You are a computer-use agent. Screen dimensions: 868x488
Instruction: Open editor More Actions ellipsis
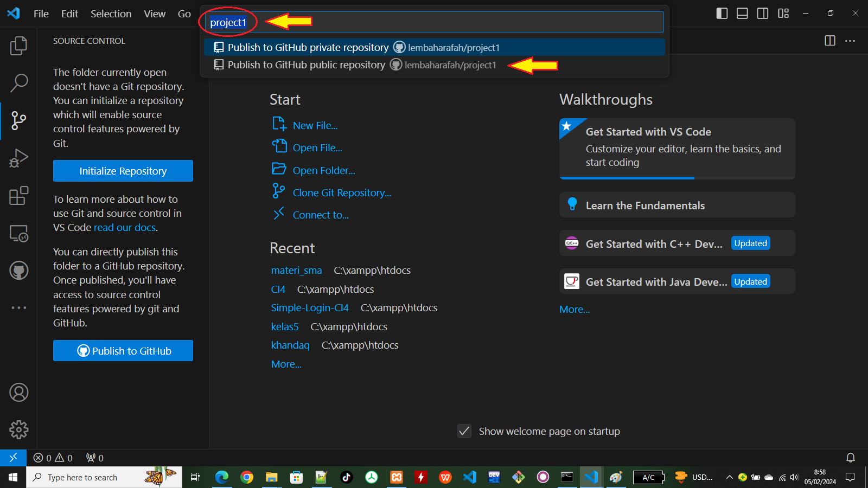tap(850, 41)
